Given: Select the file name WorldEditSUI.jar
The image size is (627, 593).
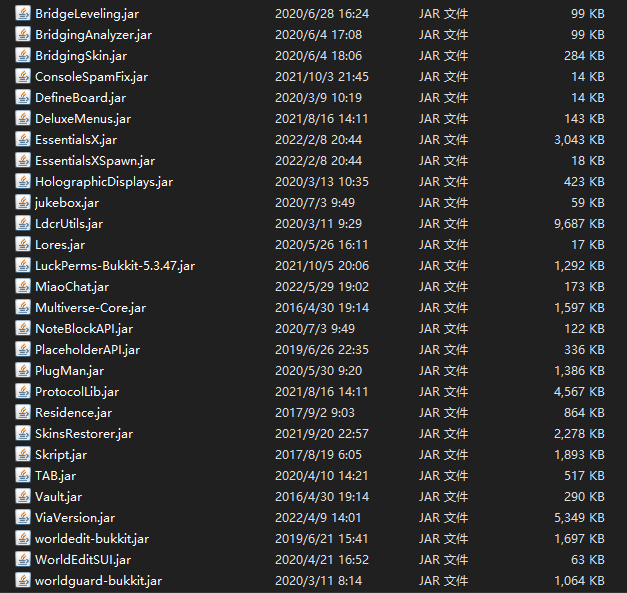Looking at the screenshot, I should (x=83, y=560).
